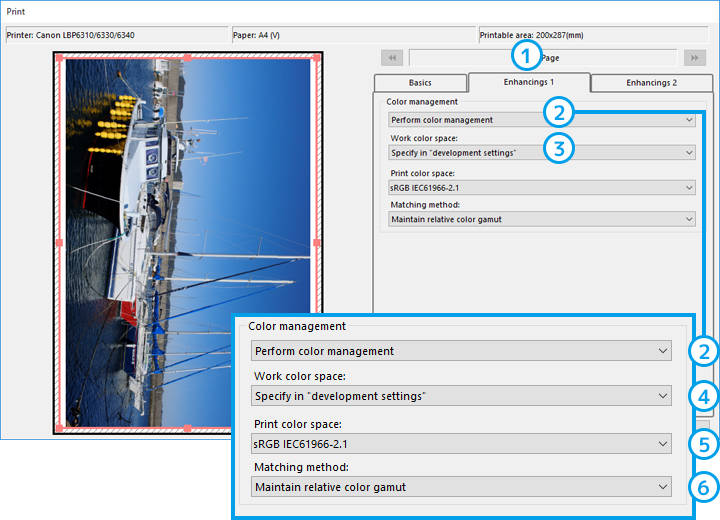Open the Enhancings 2 tab

click(x=652, y=83)
